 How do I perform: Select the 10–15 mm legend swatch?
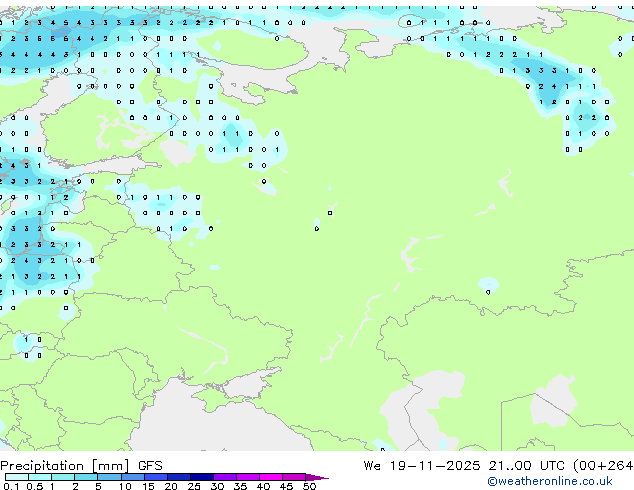(133, 477)
